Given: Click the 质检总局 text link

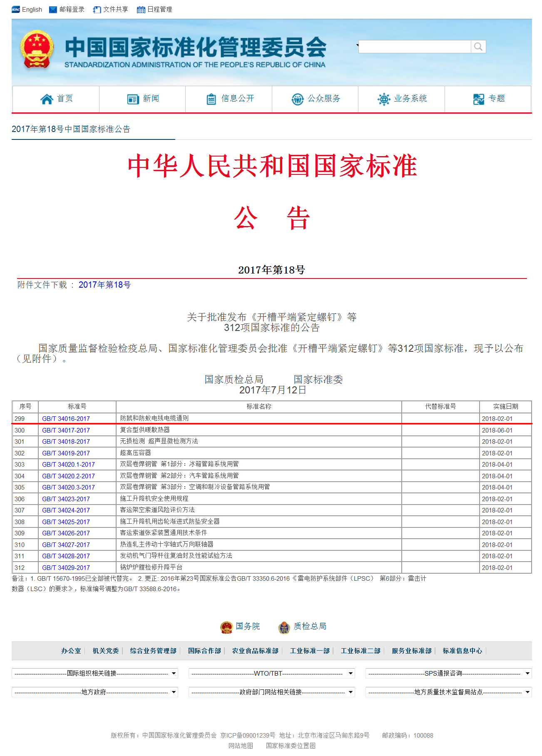Looking at the screenshot, I should [x=310, y=627].
